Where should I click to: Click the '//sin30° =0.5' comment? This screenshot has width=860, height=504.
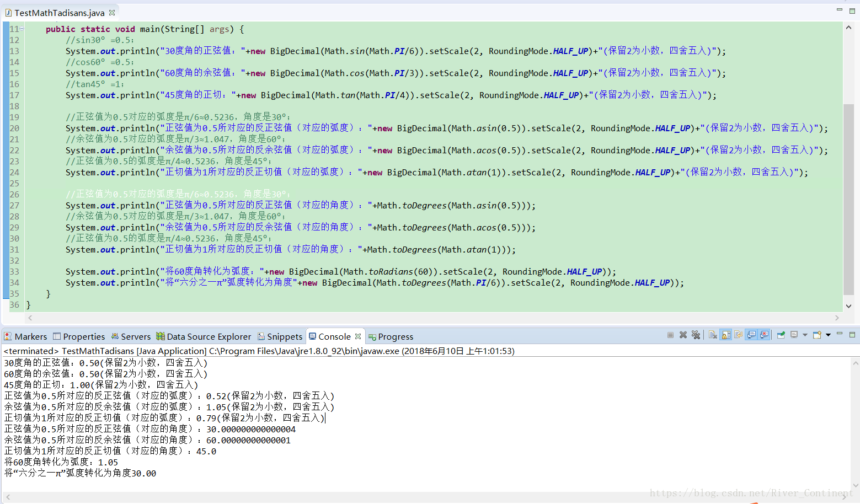[99, 40]
